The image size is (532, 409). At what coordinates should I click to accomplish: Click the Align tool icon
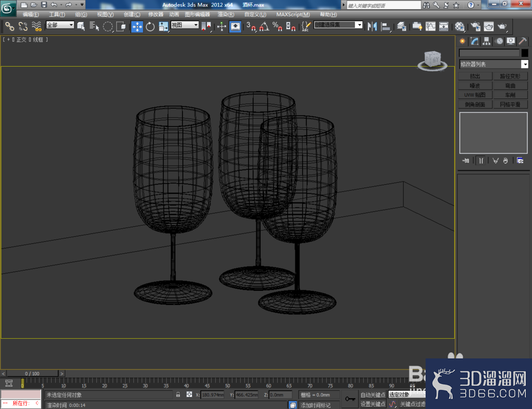click(x=385, y=27)
